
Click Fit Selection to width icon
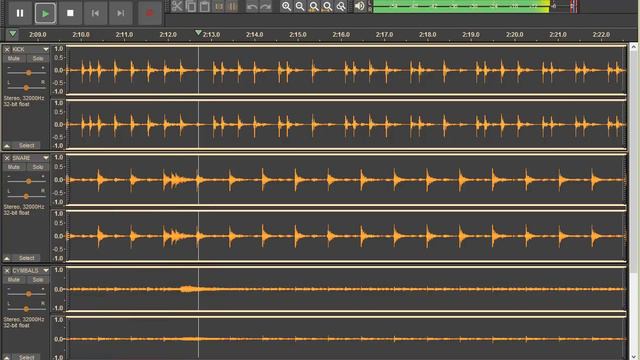click(313, 6)
